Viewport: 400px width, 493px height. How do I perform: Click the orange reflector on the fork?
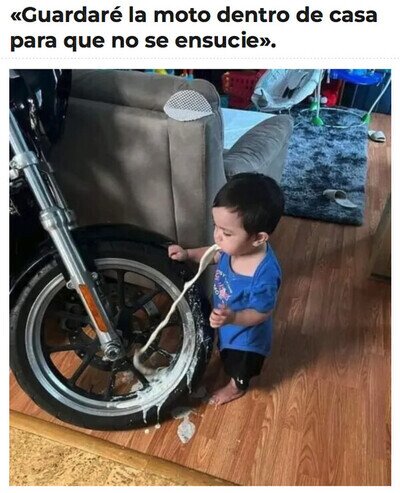click(94, 308)
